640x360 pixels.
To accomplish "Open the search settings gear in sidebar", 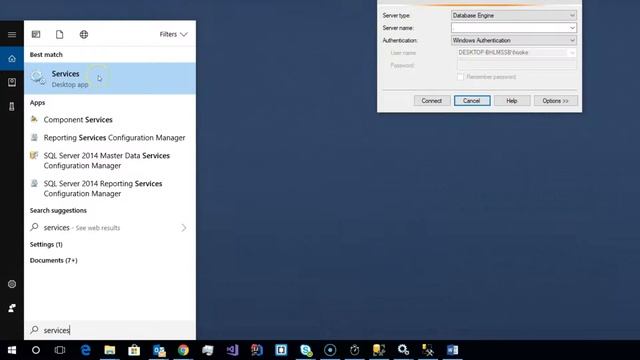I will tap(12, 284).
